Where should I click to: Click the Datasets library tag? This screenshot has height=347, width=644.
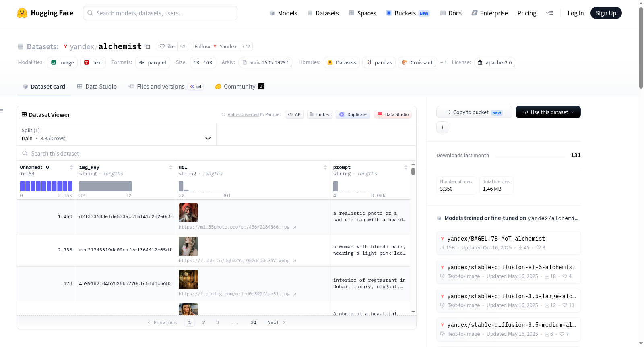click(342, 62)
